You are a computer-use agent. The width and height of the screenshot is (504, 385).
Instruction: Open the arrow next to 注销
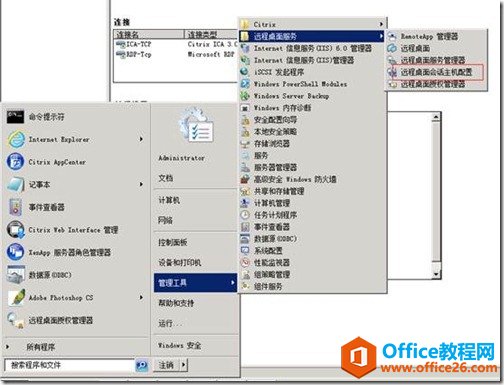184,365
